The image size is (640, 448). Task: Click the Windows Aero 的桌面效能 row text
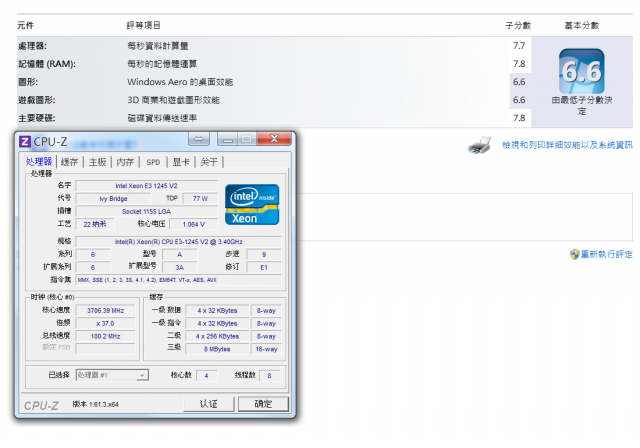[180, 82]
